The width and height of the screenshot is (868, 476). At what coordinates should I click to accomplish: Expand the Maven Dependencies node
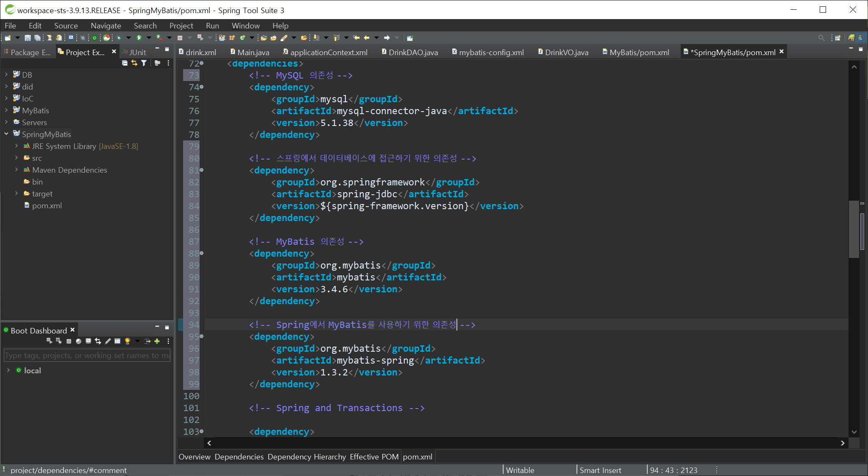[x=17, y=169]
